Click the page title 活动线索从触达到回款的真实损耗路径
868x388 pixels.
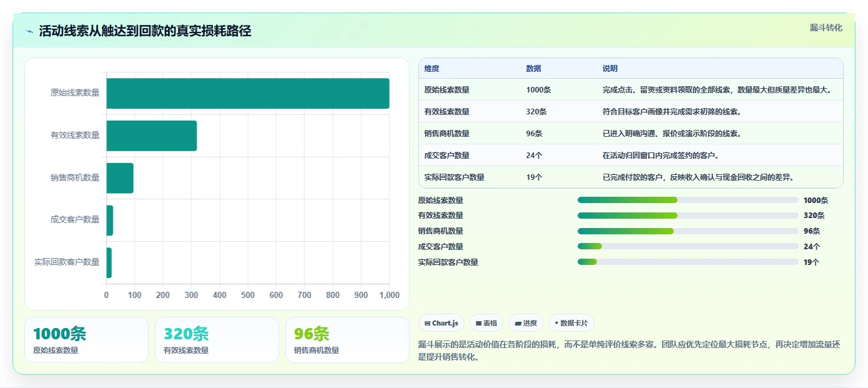(x=145, y=31)
